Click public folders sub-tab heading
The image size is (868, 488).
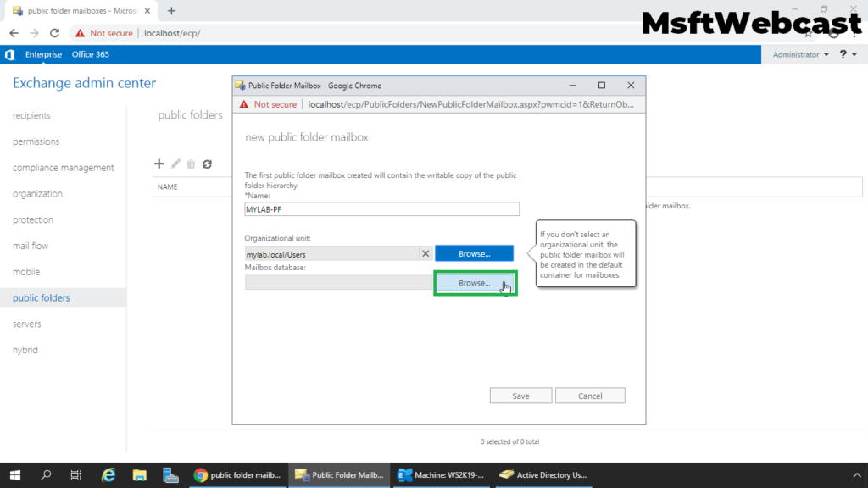(x=191, y=115)
